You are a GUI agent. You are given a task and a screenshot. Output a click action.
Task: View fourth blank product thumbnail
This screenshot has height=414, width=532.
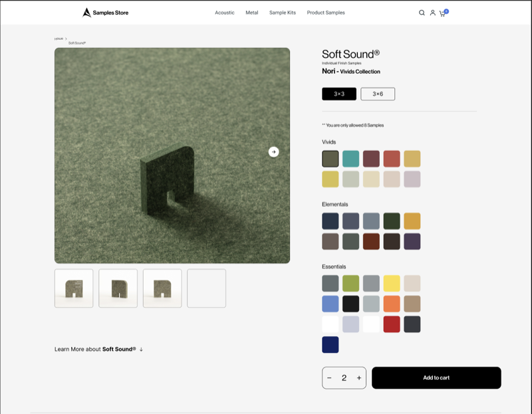pyautogui.click(x=206, y=288)
